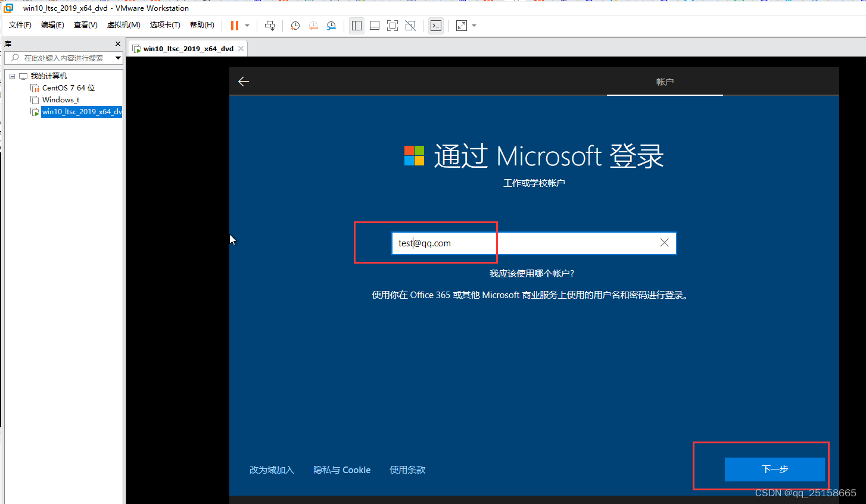
Task: Toggle the thumbnail bar view icon
Action: pos(375,26)
